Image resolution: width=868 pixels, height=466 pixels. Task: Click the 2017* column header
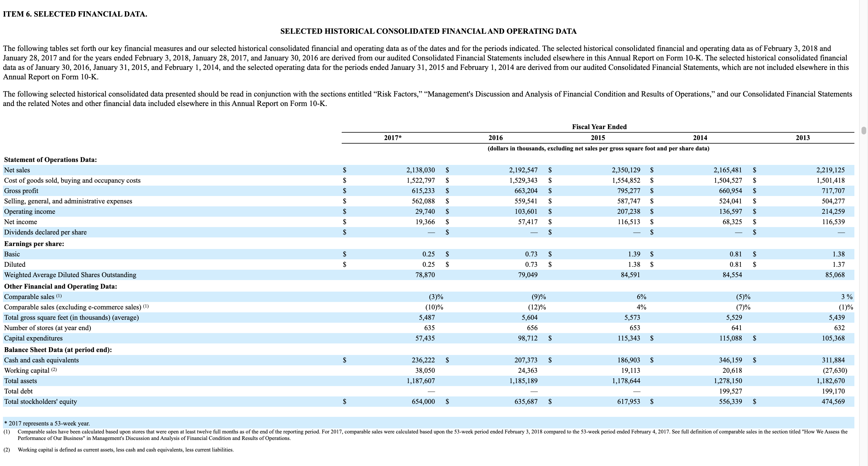(x=393, y=138)
